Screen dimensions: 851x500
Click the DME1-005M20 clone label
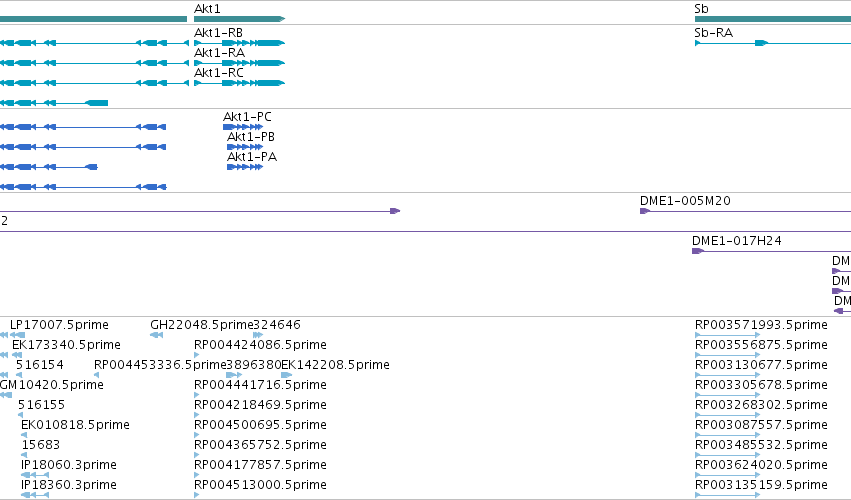[x=685, y=201]
